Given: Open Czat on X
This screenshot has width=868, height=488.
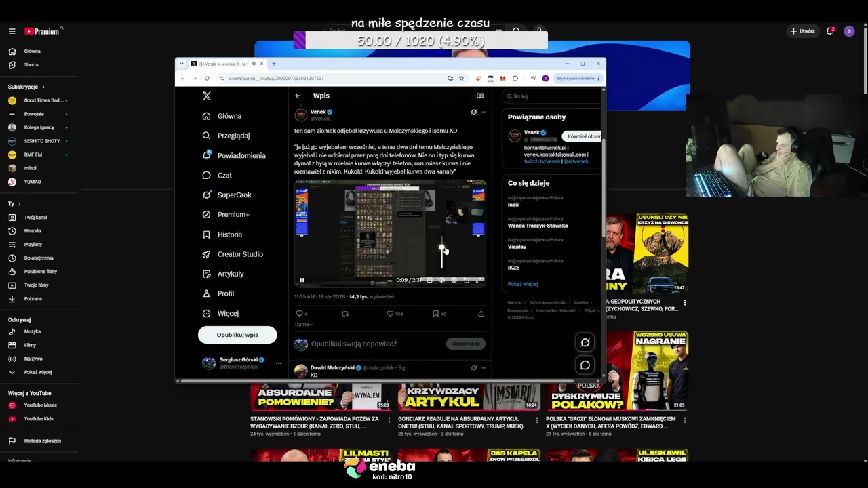Looking at the screenshot, I should coord(217,175).
